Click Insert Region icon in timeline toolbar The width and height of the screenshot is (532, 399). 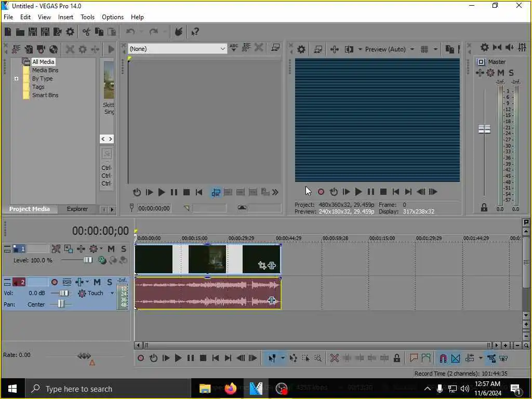[x=426, y=358]
